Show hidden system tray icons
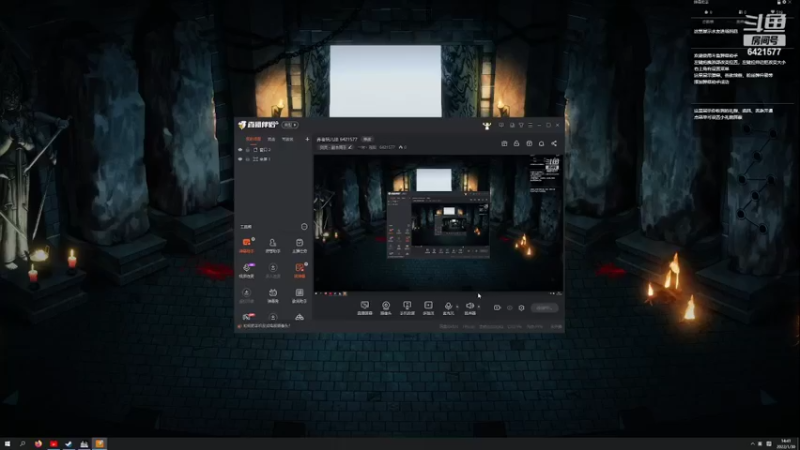The height and width of the screenshot is (450, 800). point(752,444)
